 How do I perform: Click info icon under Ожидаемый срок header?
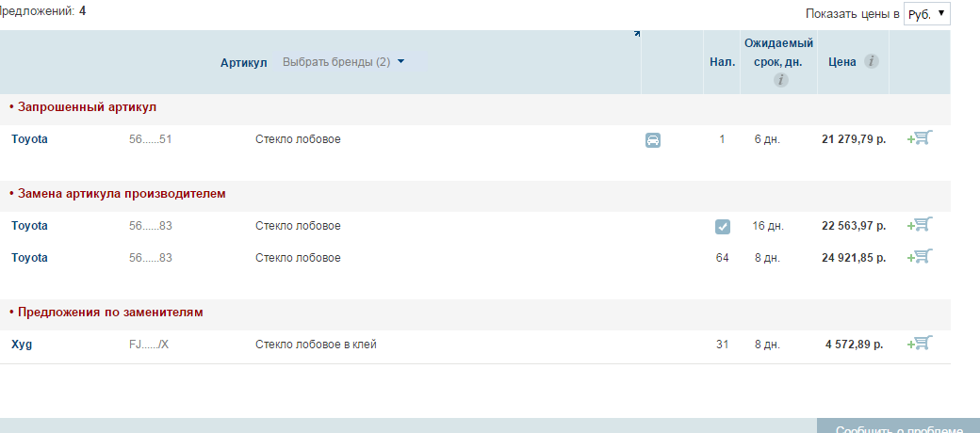pyautogui.click(x=779, y=80)
